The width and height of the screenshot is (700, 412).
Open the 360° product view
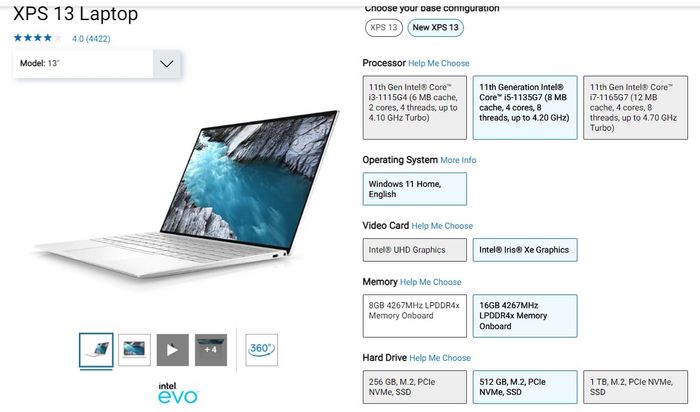click(262, 350)
